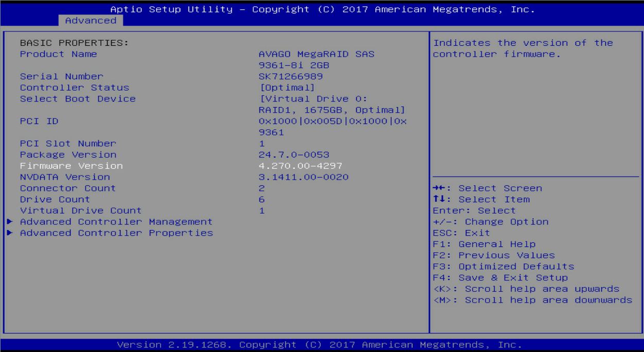Click the F4: Save & Exit Setup hint
644x352 pixels.
500,278
